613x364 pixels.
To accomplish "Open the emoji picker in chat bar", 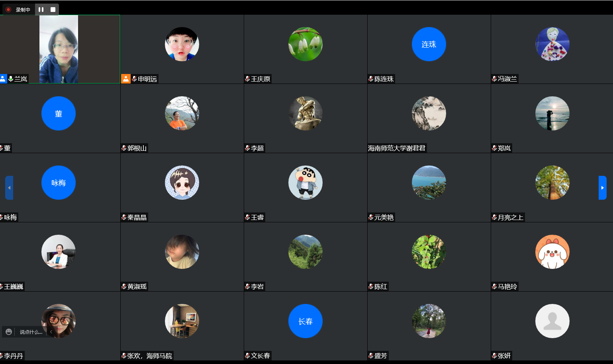I will click(9, 332).
